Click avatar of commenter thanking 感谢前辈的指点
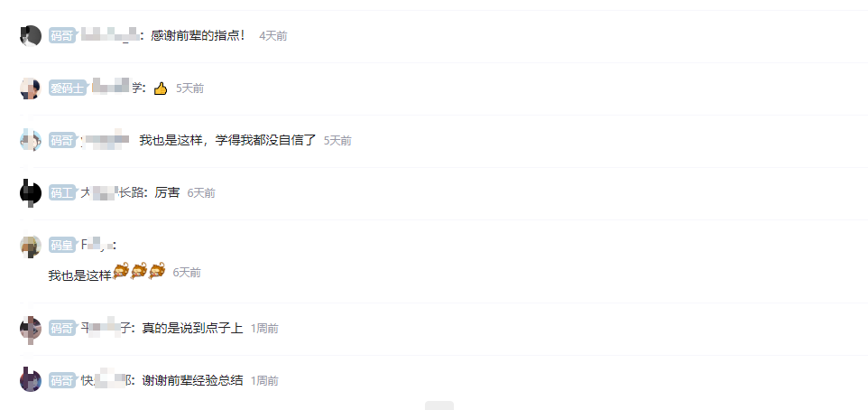This screenshot has height=410, width=868. pyautogui.click(x=31, y=36)
